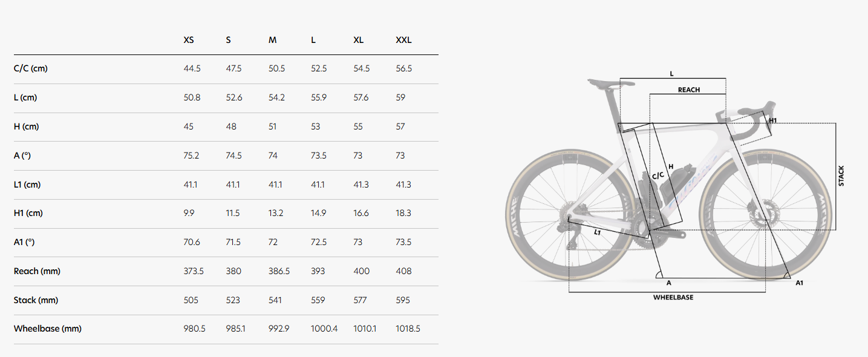868x357 pixels.
Task: Select the 1018.5 wheelbase value
Action: tap(408, 329)
